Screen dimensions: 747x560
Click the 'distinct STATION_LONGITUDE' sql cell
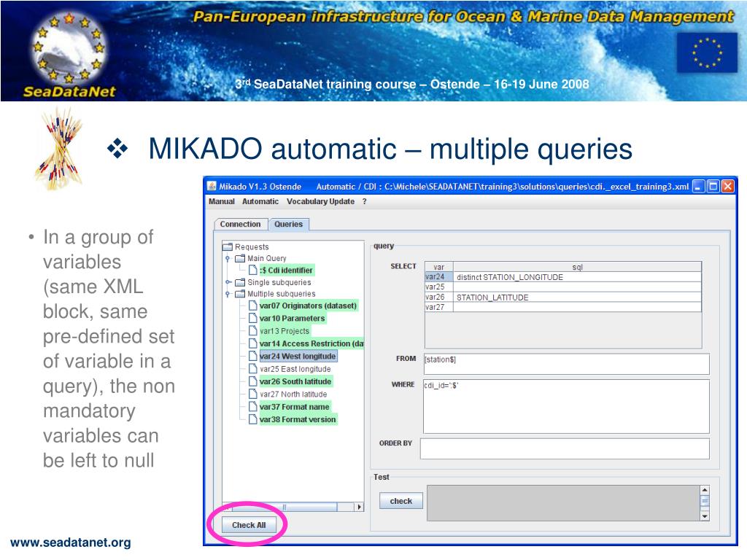[577, 276]
